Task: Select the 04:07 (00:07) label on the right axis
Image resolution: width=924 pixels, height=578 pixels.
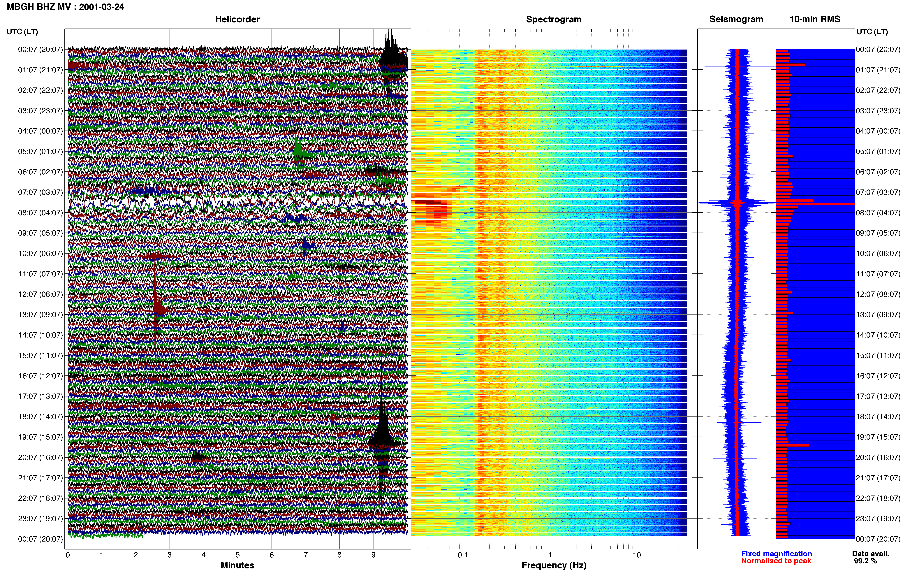Action: tap(878, 131)
